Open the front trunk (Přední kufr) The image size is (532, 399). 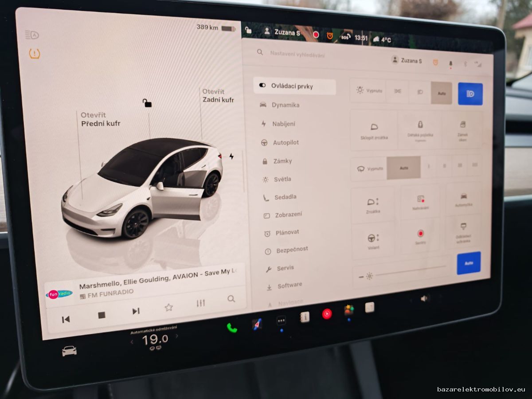[100, 119]
